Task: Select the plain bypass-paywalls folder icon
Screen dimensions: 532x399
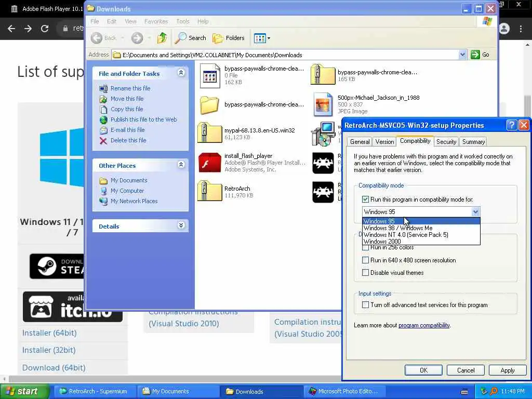Action: [x=209, y=104]
